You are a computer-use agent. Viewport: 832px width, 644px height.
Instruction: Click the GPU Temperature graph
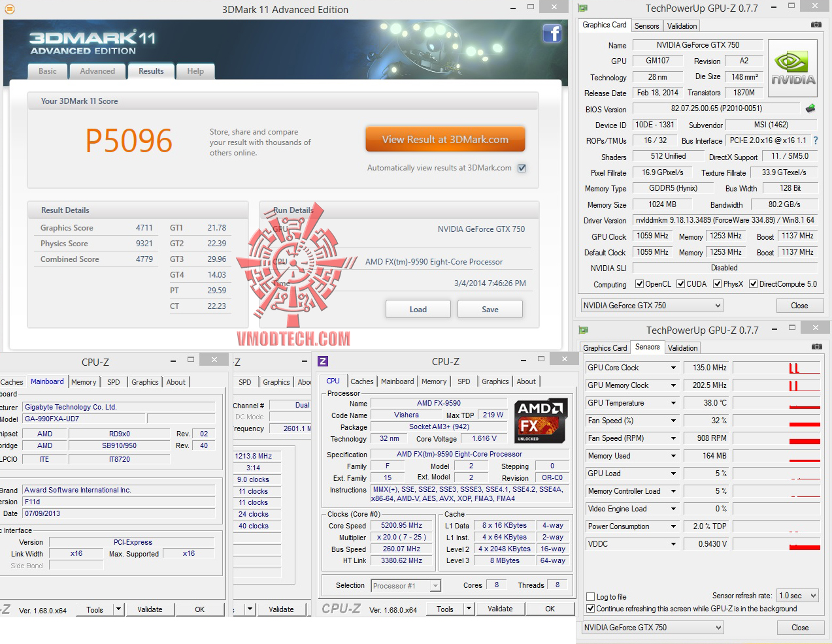(x=776, y=403)
